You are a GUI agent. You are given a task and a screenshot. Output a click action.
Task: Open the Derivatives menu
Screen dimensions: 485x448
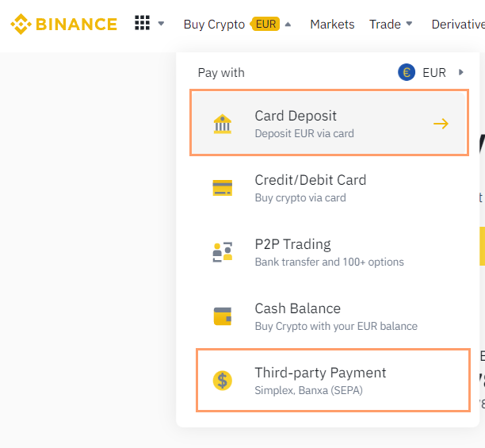(458, 24)
